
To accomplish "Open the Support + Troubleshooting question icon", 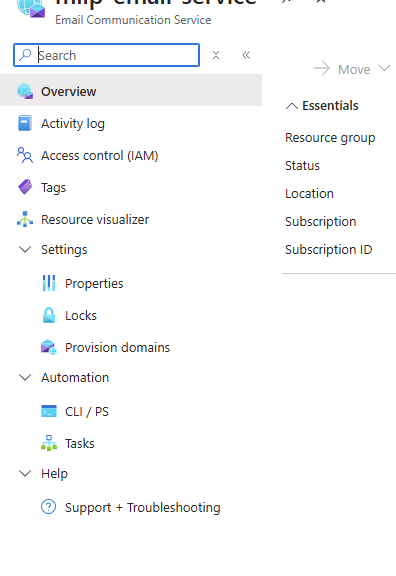I will click(x=48, y=507).
